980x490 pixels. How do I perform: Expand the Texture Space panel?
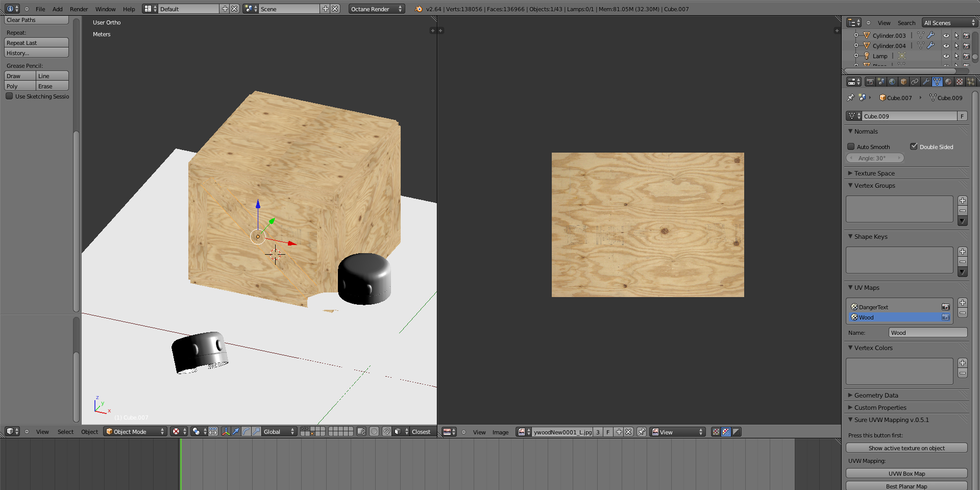click(874, 173)
